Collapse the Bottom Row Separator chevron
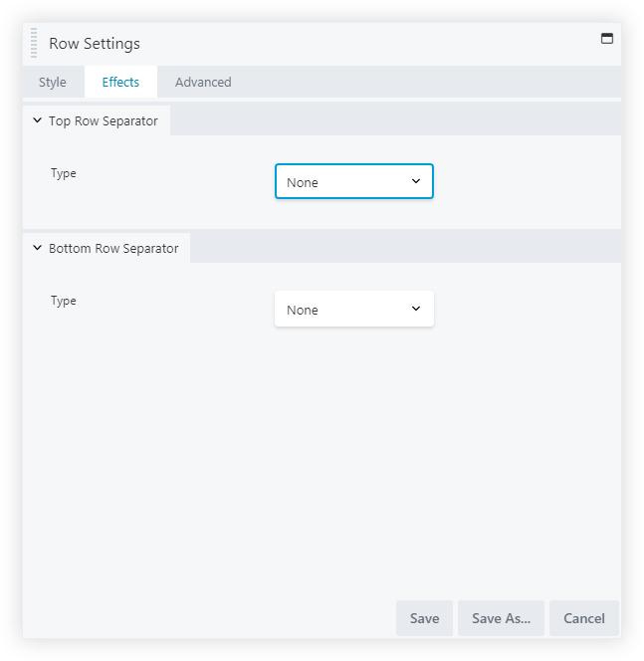Image resolution: width=644 pixels, height=661 pixels. (38, 248)
